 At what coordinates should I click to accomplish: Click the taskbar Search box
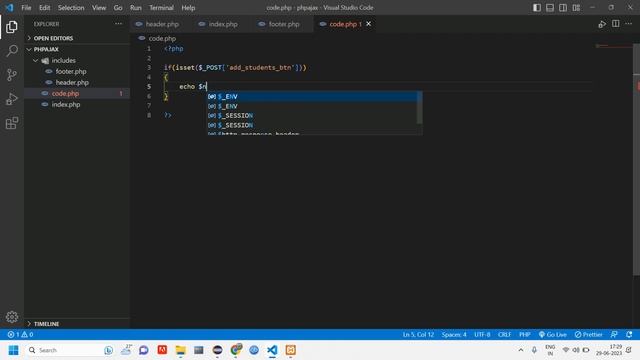point(70,350)
